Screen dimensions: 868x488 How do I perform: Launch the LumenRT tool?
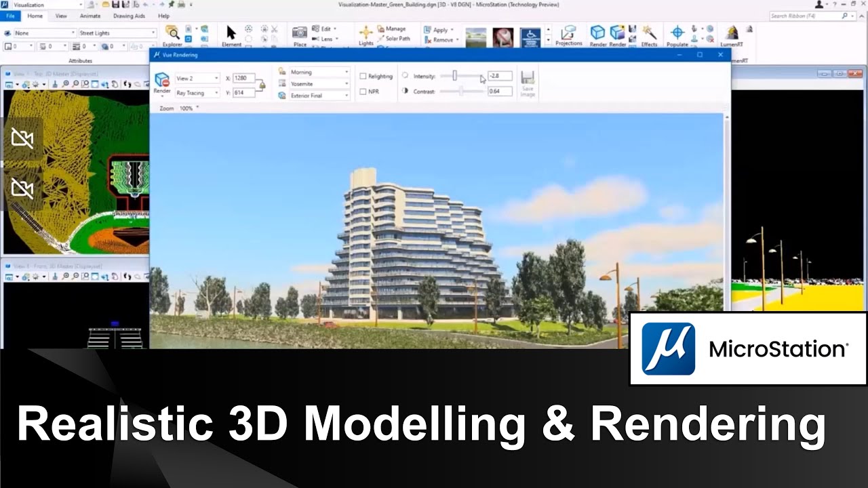click(732, 35)
